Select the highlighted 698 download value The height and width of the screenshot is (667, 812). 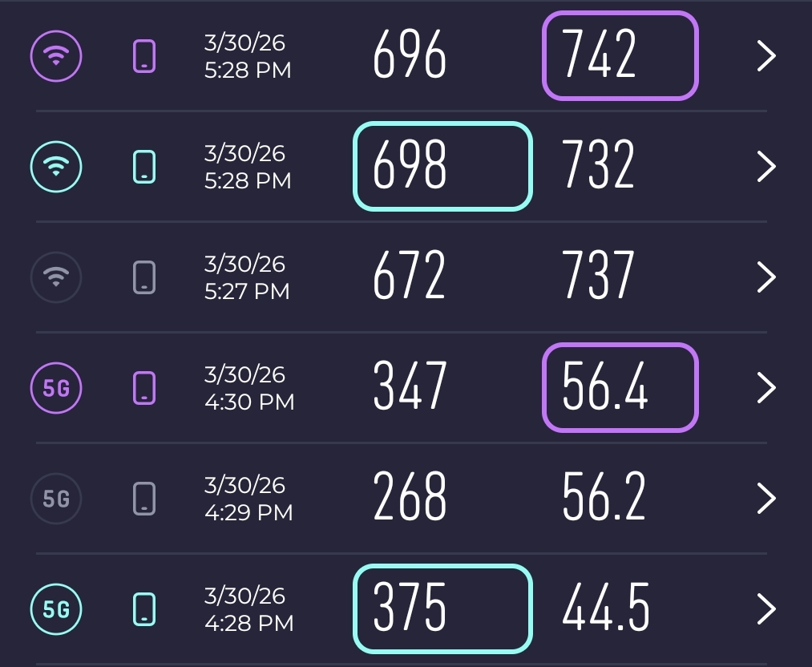point(442,167)
